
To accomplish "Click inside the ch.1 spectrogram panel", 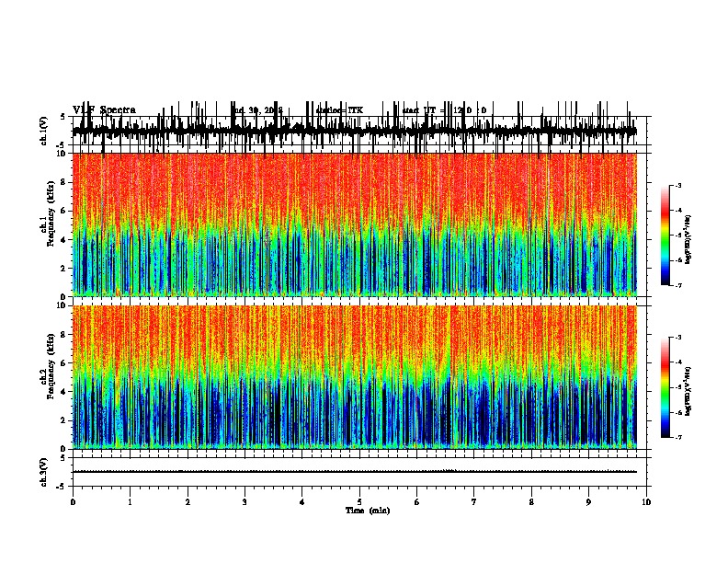I will pos(354,224).
